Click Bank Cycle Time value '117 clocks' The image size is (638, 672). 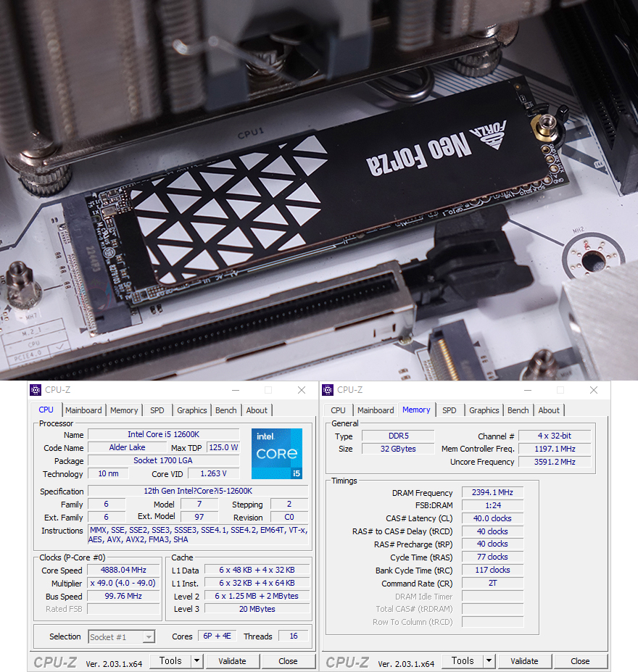click(x=492, y=570)
